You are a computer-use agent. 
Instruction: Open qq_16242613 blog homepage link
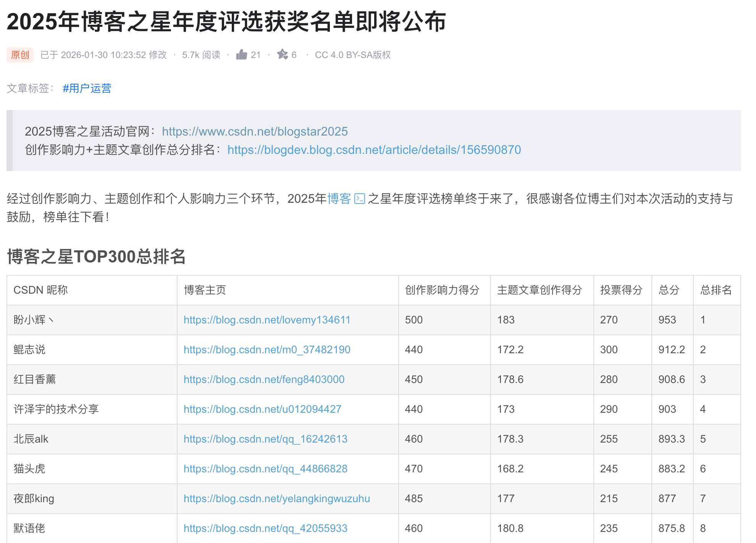(x=265, y=439)
